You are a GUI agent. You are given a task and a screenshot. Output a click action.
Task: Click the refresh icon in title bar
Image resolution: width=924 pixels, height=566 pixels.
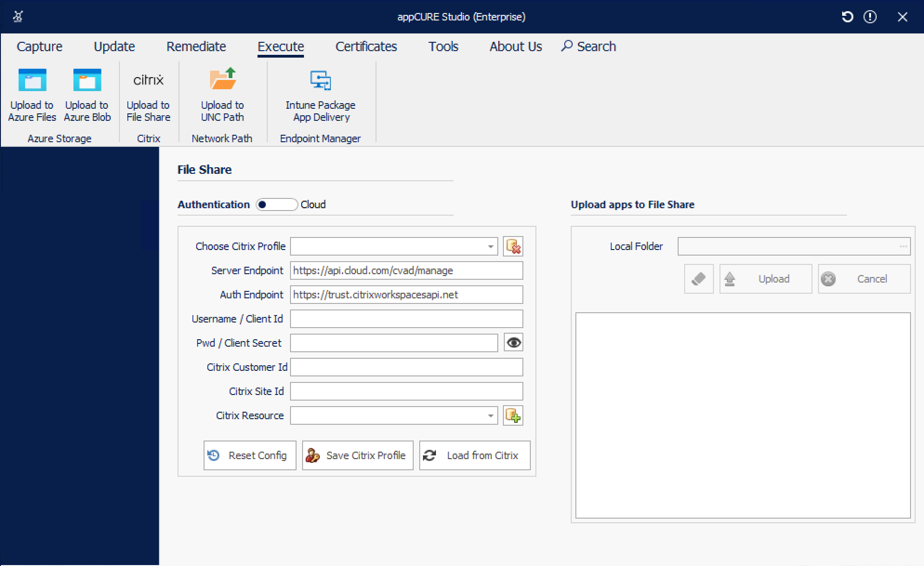point(847,17)
